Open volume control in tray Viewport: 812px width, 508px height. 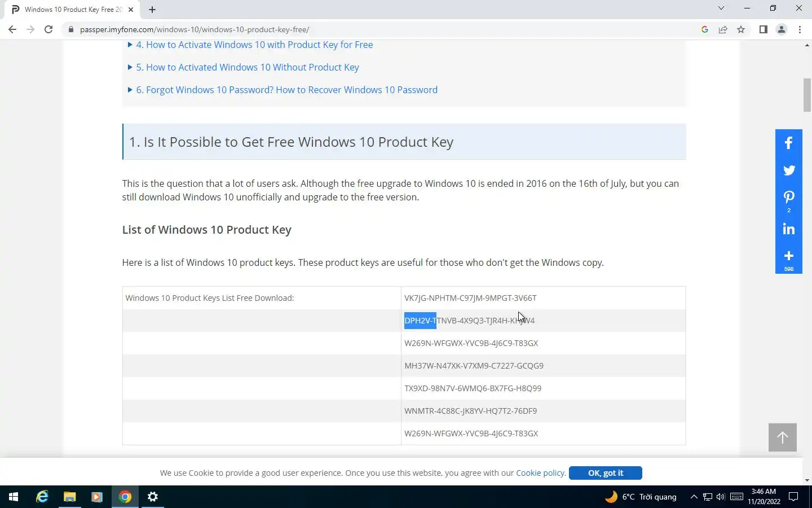point(721,497)
